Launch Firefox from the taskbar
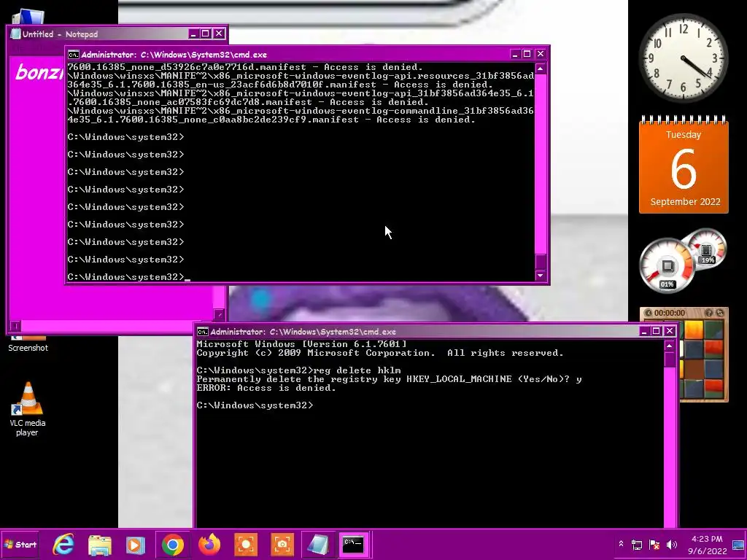This screenshot has height=560, width=747. point(209,544)
